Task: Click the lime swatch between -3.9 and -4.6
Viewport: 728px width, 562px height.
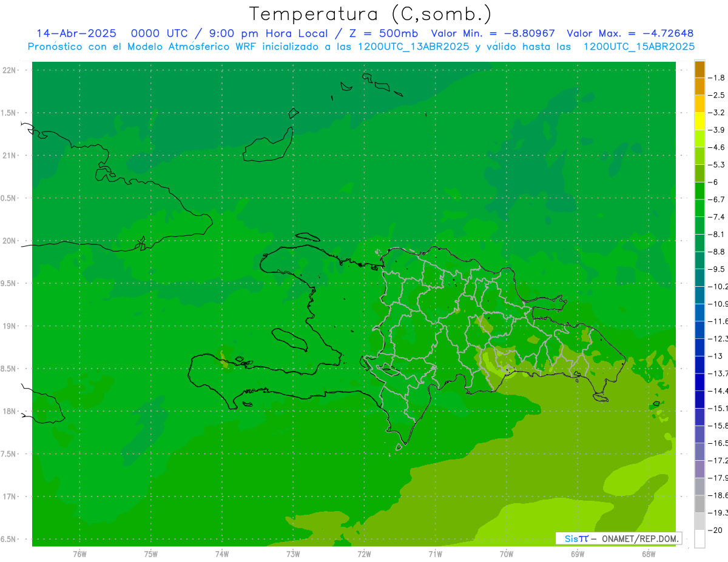Action: coord(699,138)
